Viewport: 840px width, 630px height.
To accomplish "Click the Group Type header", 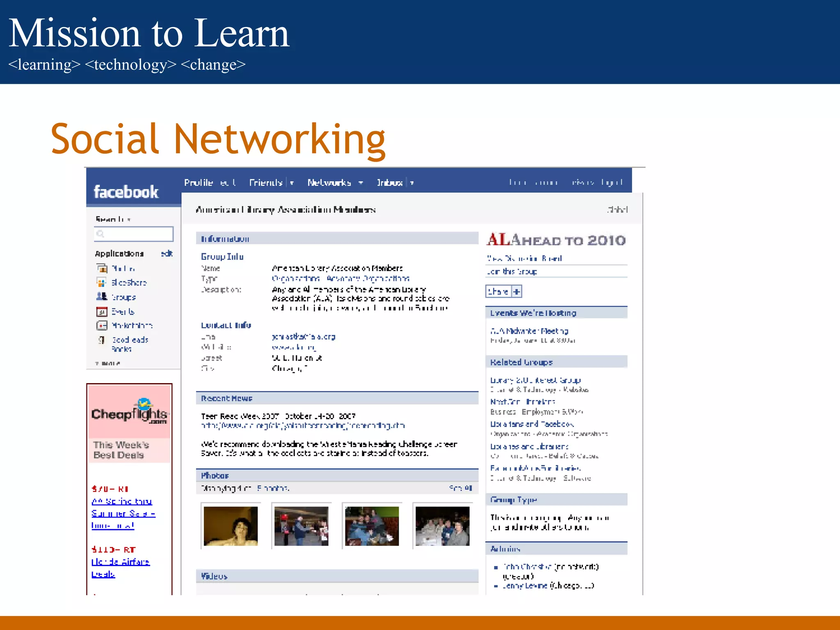I will click(557, 500).
